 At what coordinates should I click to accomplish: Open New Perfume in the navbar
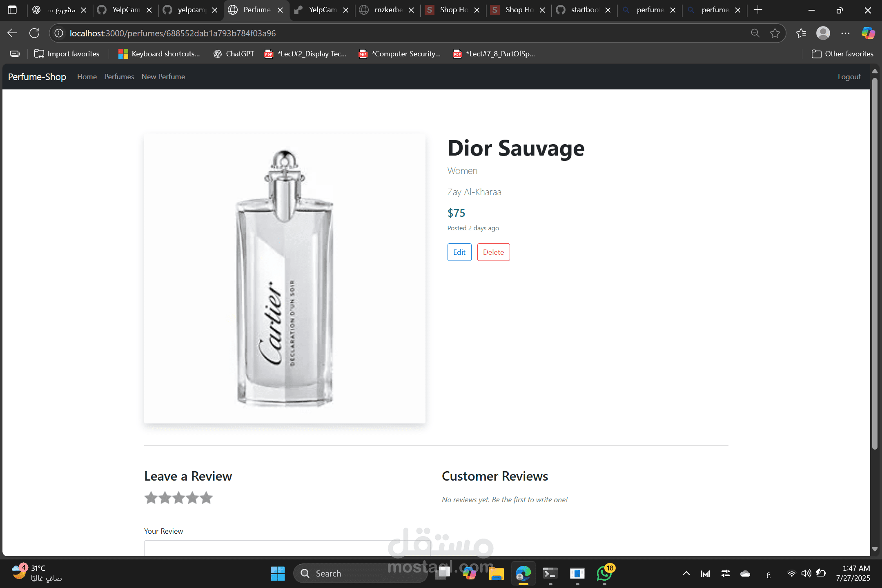pyautogui.click(x=163, y=77)
